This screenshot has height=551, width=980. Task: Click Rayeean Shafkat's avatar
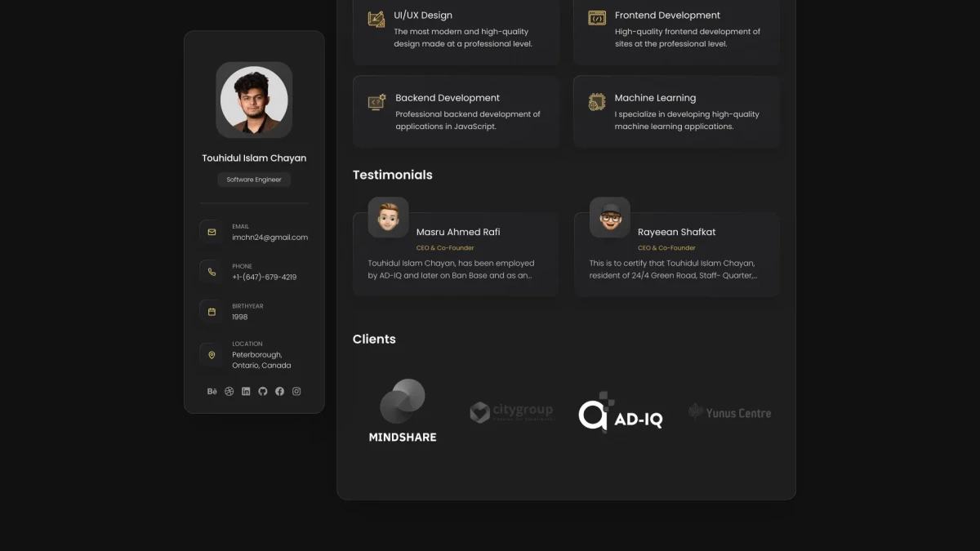click(x=610, y=217)
